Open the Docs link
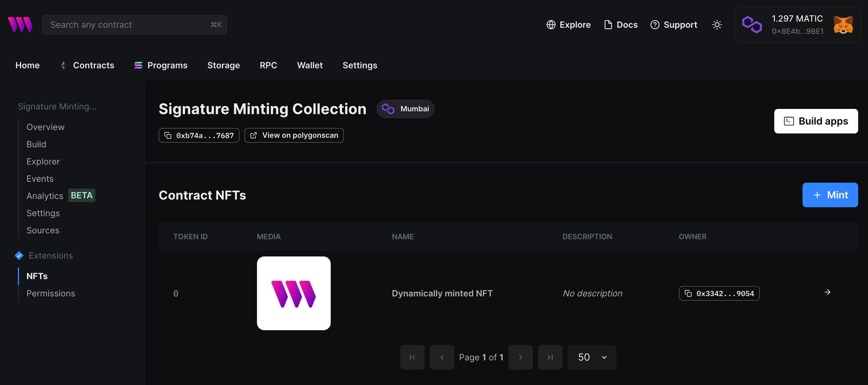Viewport: 868px width, 385px height. click(621, 25)
